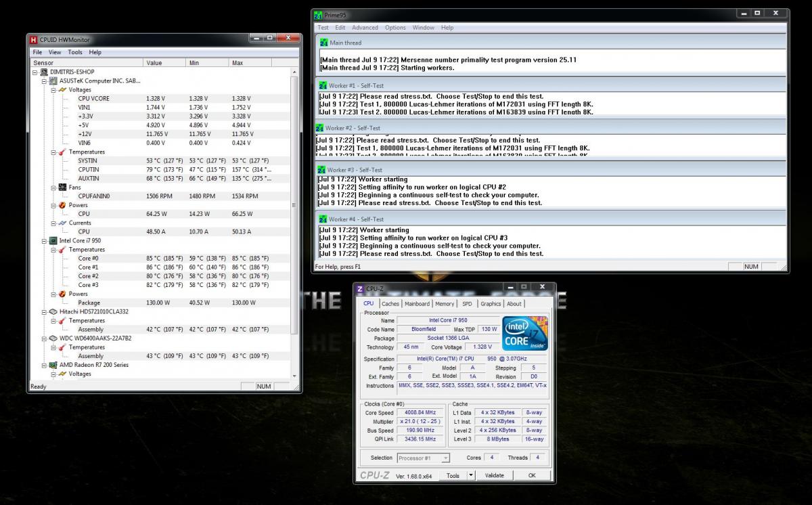Click the Fans icon in HWMonitor tree
The width and height of the screenshot is (812, 505).
point(63,188)
